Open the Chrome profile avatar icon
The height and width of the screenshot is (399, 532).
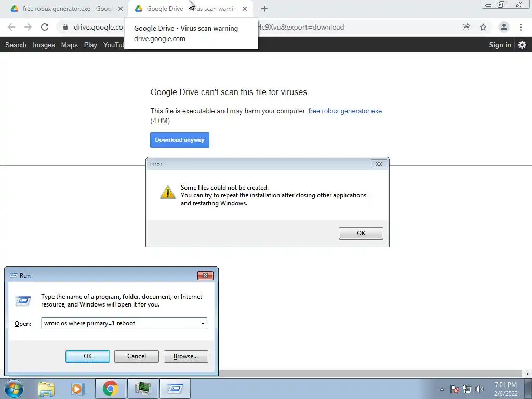[x=504, y=27]
